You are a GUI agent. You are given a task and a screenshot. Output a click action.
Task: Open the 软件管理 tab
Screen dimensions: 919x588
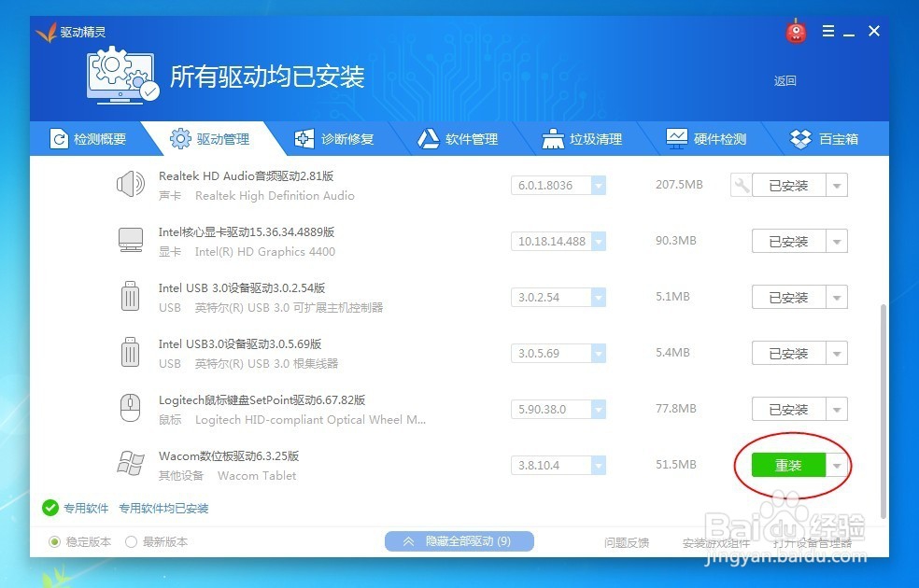(x=458, y=139)
